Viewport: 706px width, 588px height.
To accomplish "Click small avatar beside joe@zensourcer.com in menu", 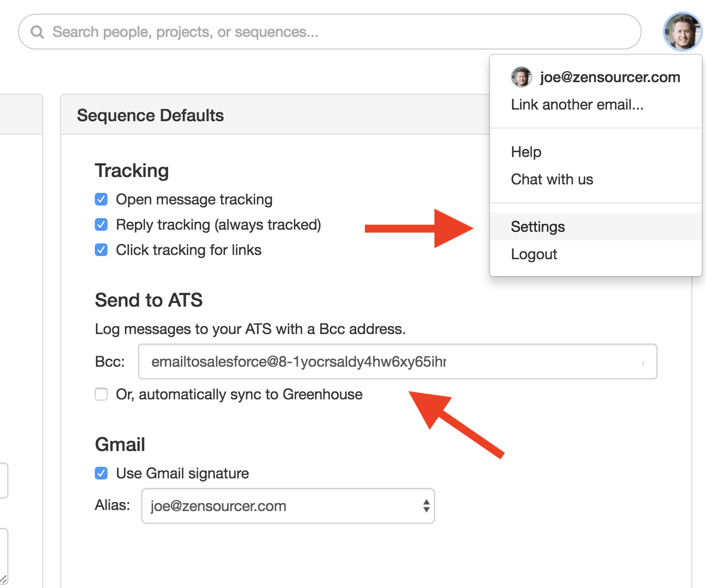I will (x=521, y=77).
